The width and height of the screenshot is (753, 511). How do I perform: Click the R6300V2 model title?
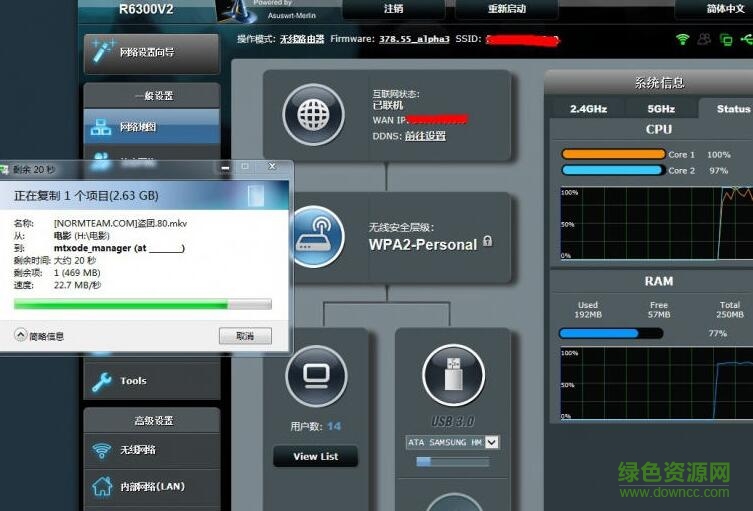(x=146, y=9)
